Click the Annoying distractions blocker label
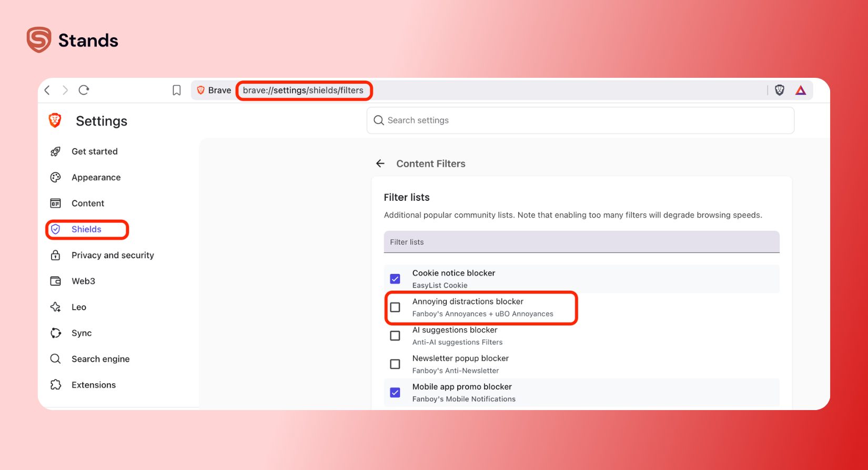 point(468,301)
